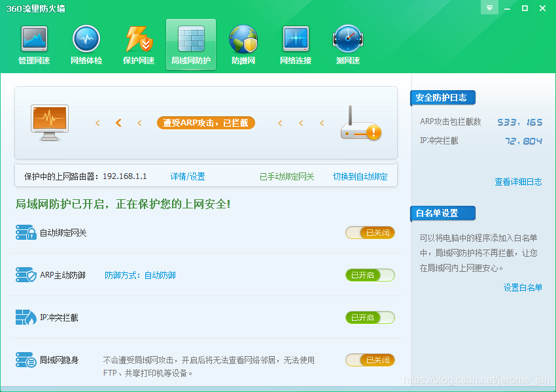The height and width of the screenshot is (392, 556).
Task: Click ARP attack count 533,165
Action: coord(519,122)
